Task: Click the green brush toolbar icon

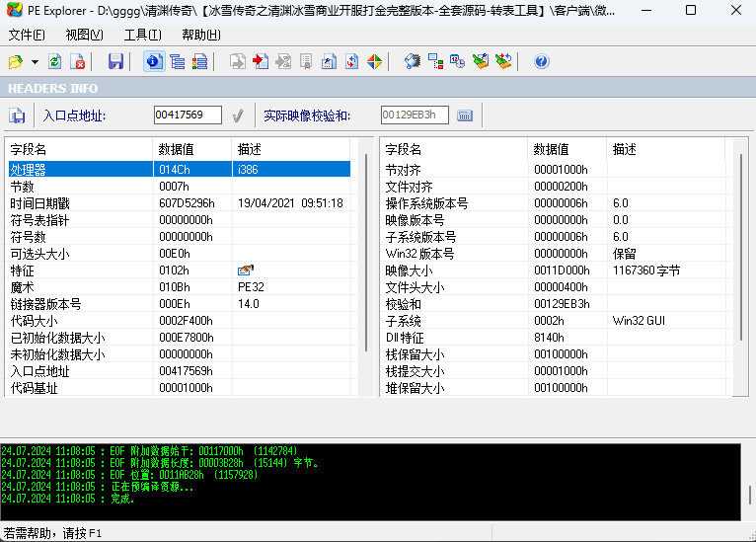Action: point(481,62)
